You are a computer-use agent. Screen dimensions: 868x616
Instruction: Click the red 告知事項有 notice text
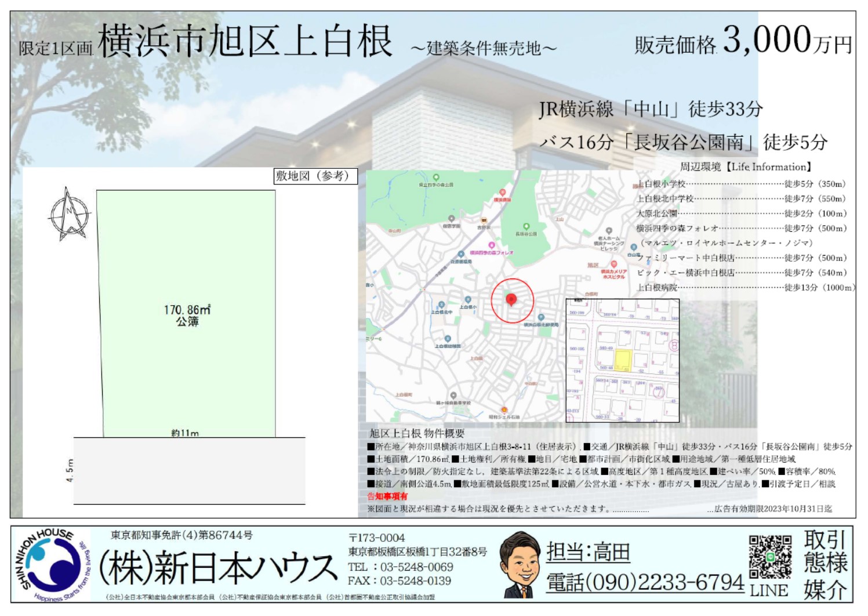click(x=387, y=496)
